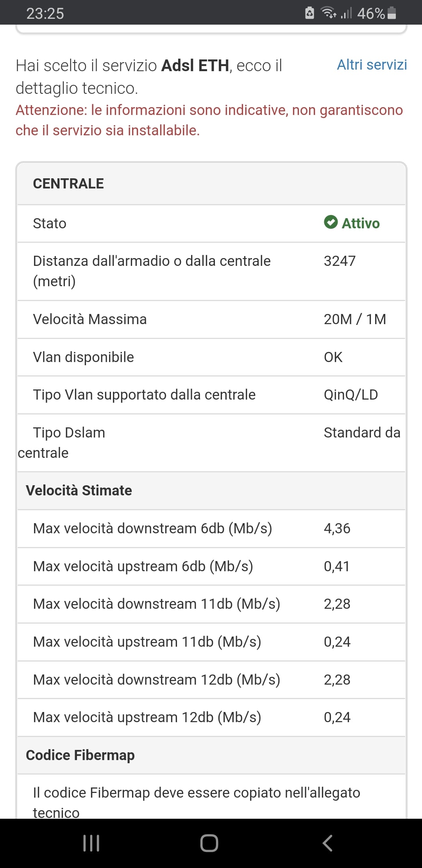Image resolution: width=422 pixels, height=868 pixels.
Task: Tap the downstream 6db value 4,36
Action: [x=337, y=529]
